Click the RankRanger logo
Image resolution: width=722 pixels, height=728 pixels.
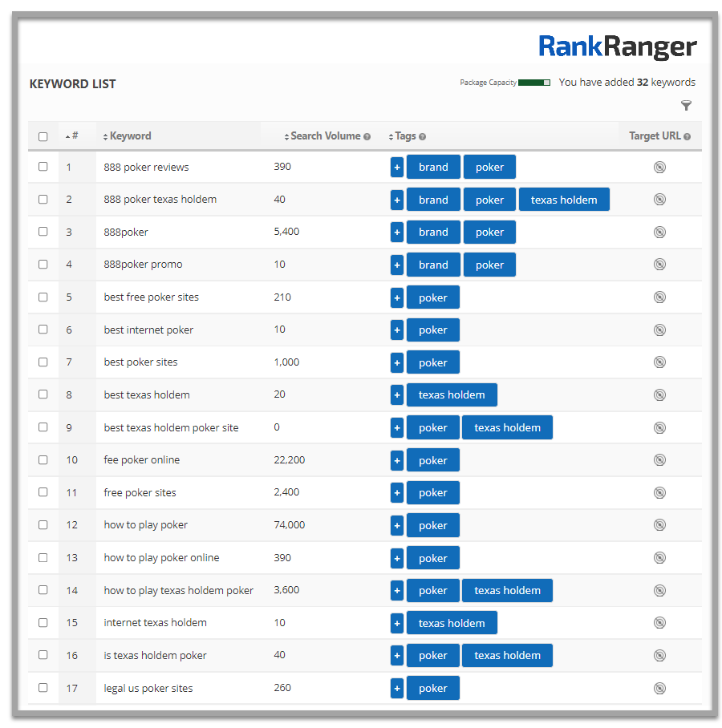(x=617, y=47)
